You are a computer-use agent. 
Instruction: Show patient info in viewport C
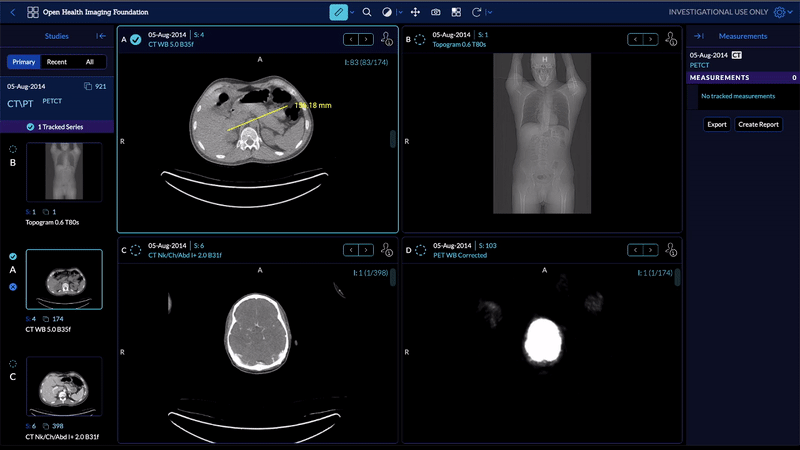pos(387,250)
